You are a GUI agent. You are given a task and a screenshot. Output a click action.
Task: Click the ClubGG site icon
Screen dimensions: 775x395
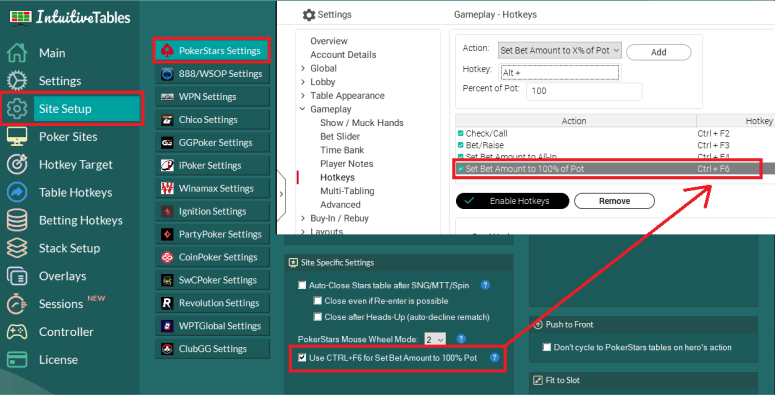pyautogui.click(x=167, y=349)
